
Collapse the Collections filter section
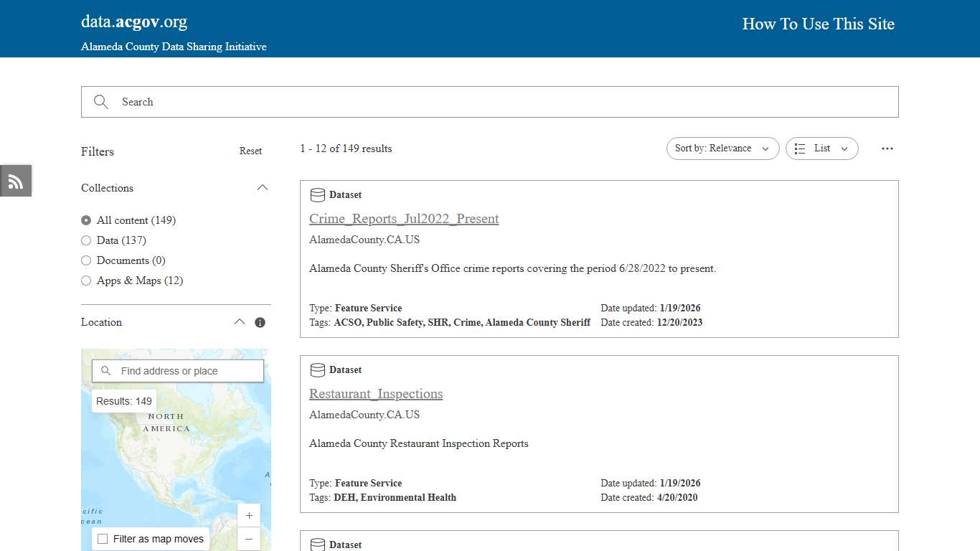(x=263, y=187)
